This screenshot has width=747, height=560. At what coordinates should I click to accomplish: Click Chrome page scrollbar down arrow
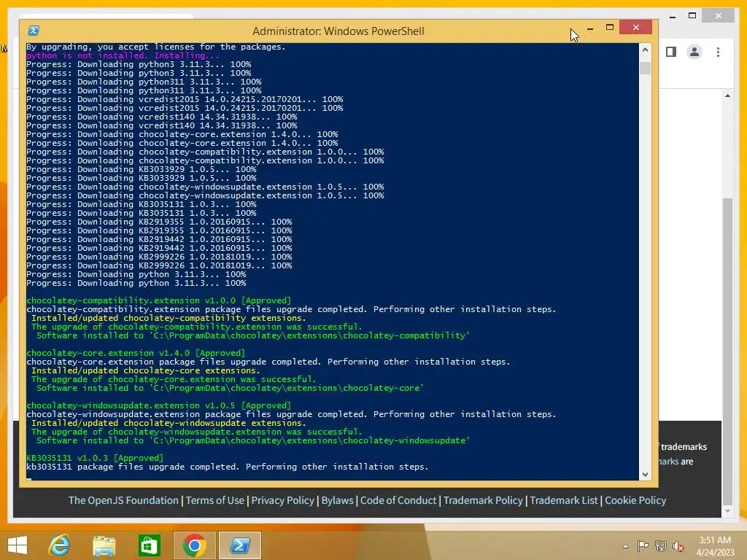[727, 511]
